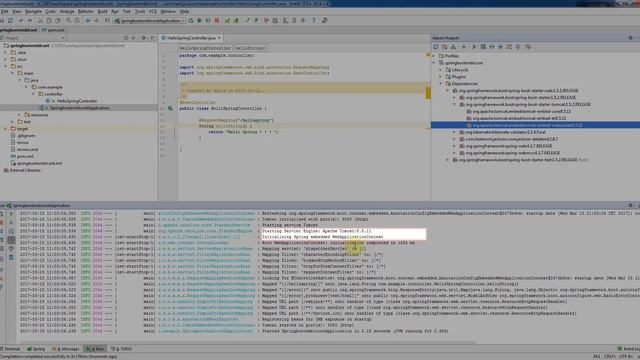Click the print icon in Run console
640x360 pixels.
tap(11, 248)
